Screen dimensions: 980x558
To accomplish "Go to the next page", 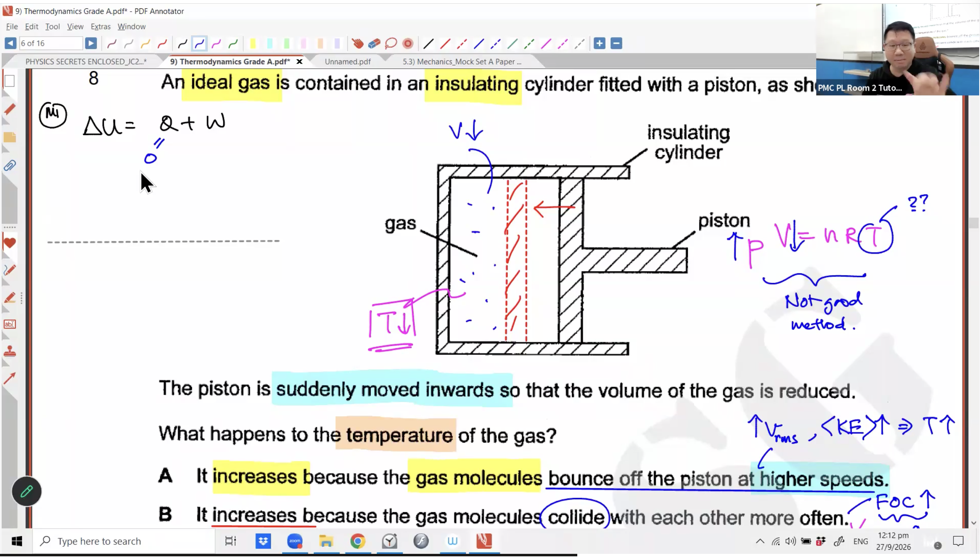I will tap(91, 43).
